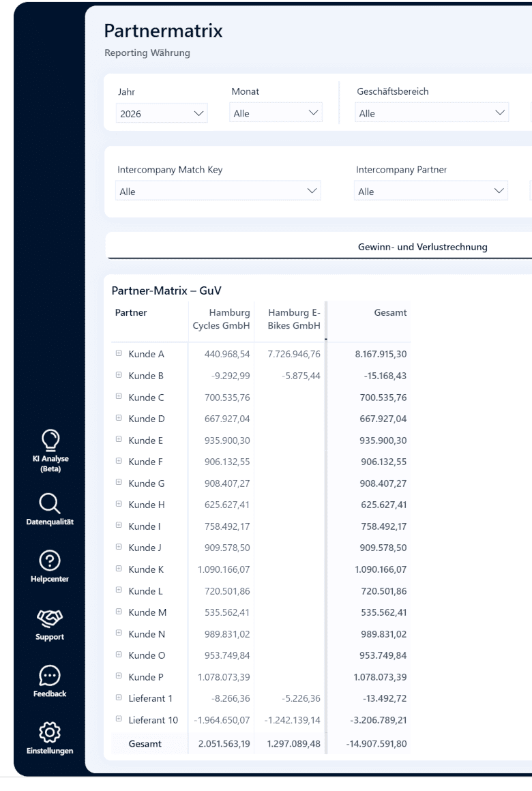Viewport: 532px width, 791px height.
Task: Select the column total 1.297.089,48
Action: click(294, 744)
